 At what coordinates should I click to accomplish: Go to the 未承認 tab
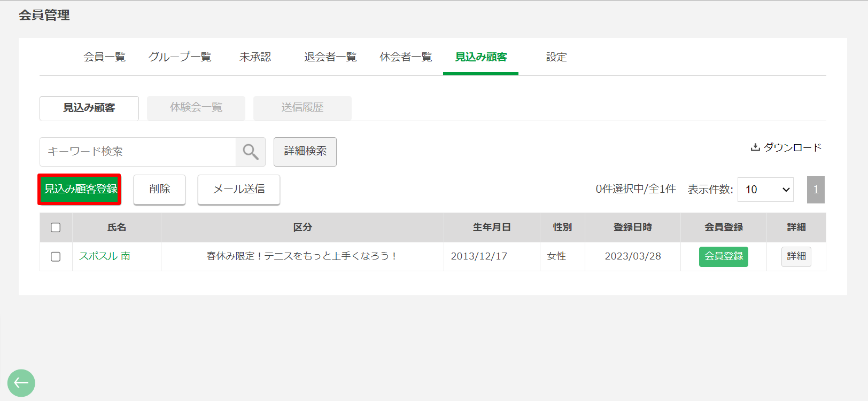(255, 57)
